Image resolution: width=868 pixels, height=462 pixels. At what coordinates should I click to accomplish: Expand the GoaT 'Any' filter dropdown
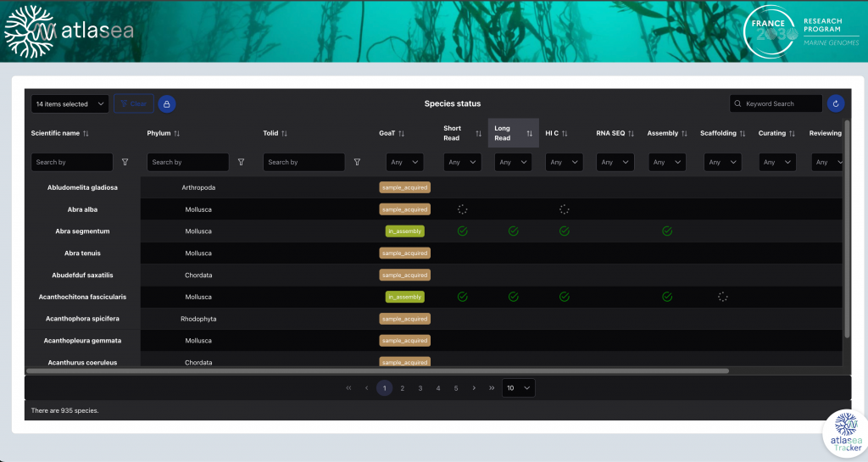coord(403,162)
